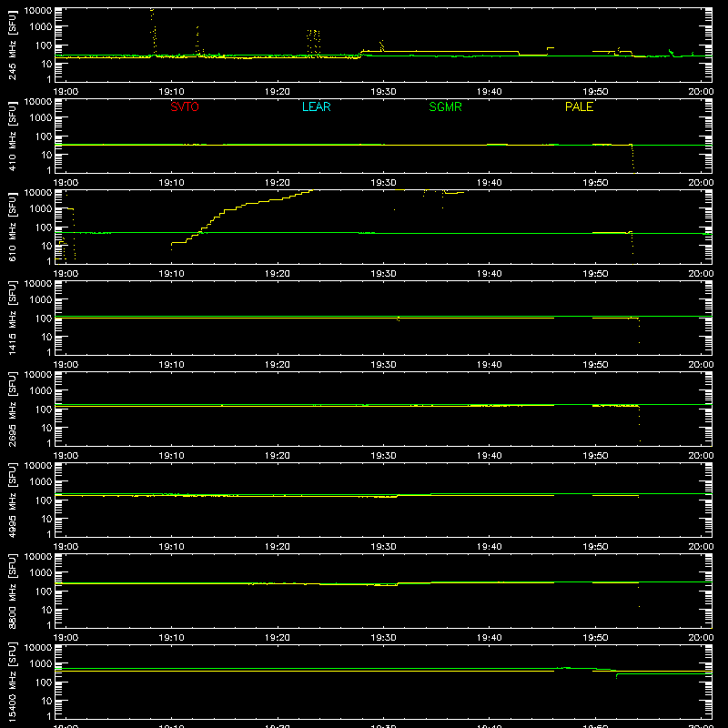Click 19:10 time label under 4995 MHz plot

(171, 547)
